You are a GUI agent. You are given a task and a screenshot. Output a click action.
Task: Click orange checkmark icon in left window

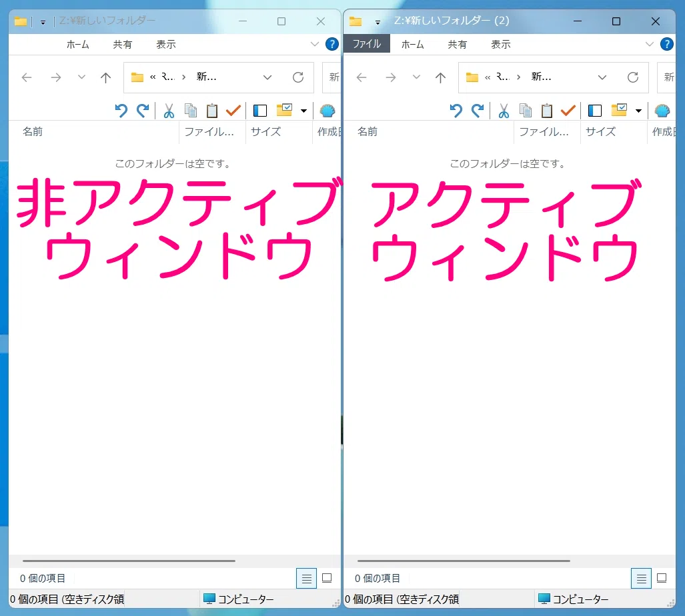[x=233, y=111]
